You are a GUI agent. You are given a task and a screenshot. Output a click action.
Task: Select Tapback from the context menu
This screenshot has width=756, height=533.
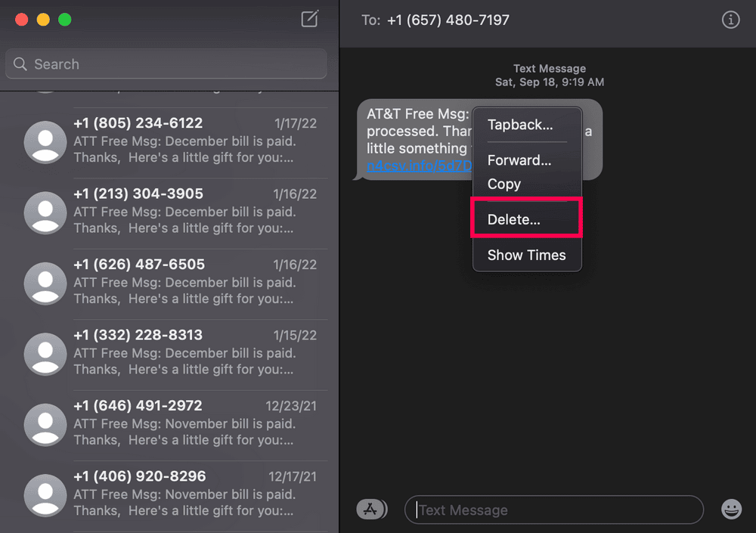pos(521,125)
